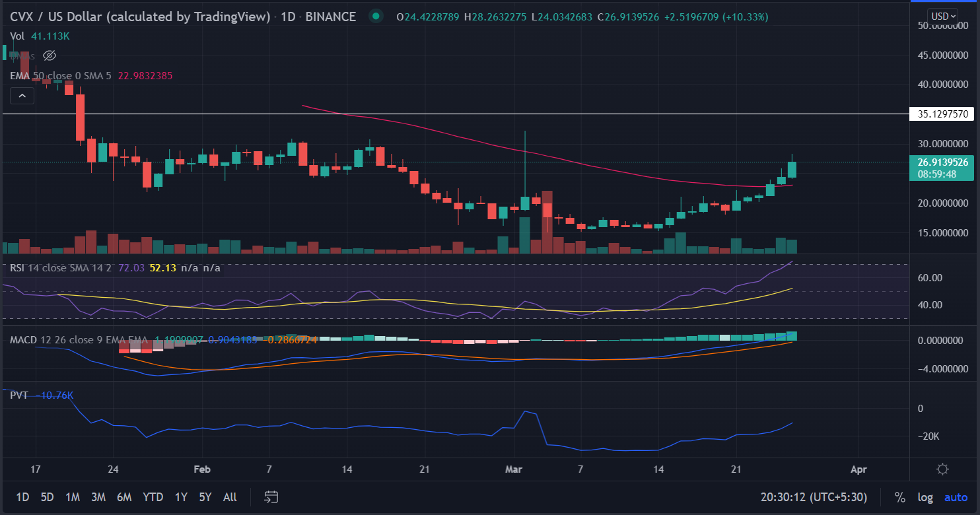980x515 pixels.
Task: Click the 35.1297570 horizontal line price label
Action: [x=942, y=114]
